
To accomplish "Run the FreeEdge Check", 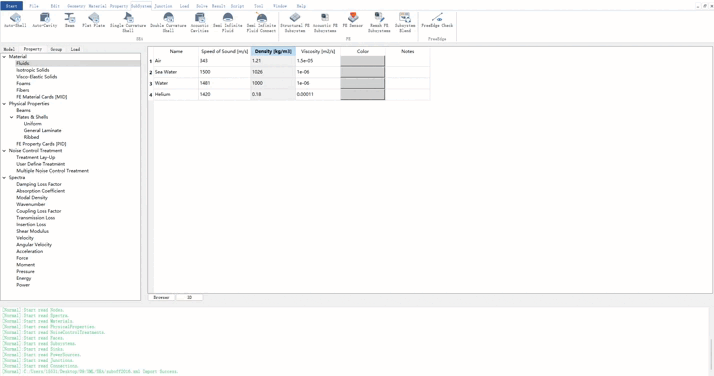I will pyautogui.click(x=437, y=20).
